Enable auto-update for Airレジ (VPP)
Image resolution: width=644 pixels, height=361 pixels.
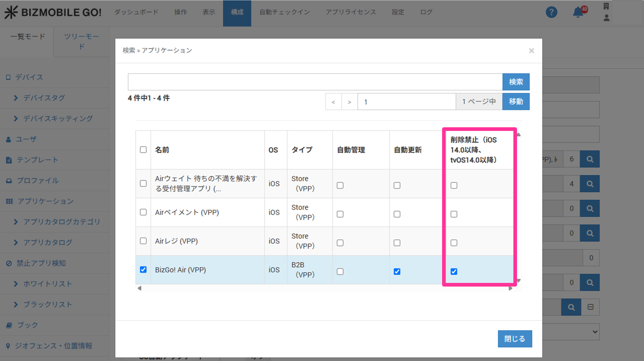pyautogui.click(x=397, y=243)
